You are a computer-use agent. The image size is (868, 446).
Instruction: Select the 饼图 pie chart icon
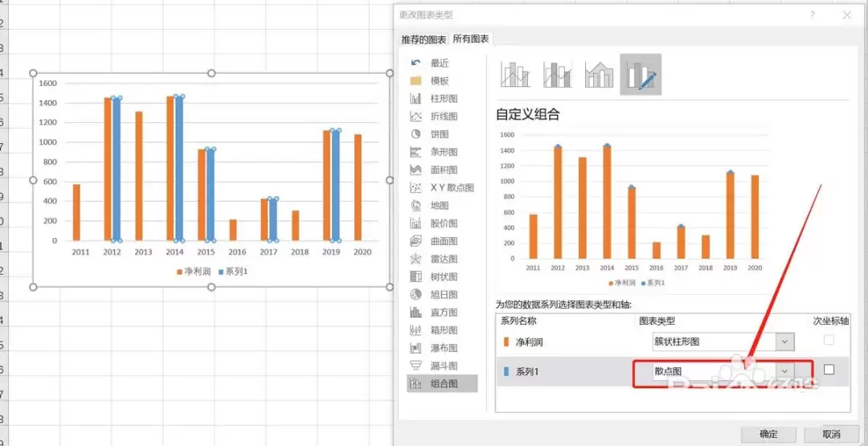[x=416, y=134]
